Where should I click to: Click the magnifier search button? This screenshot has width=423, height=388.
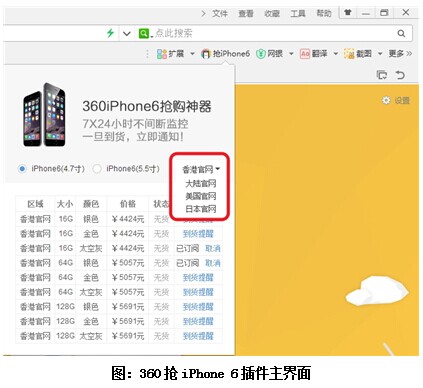[401, 33]
